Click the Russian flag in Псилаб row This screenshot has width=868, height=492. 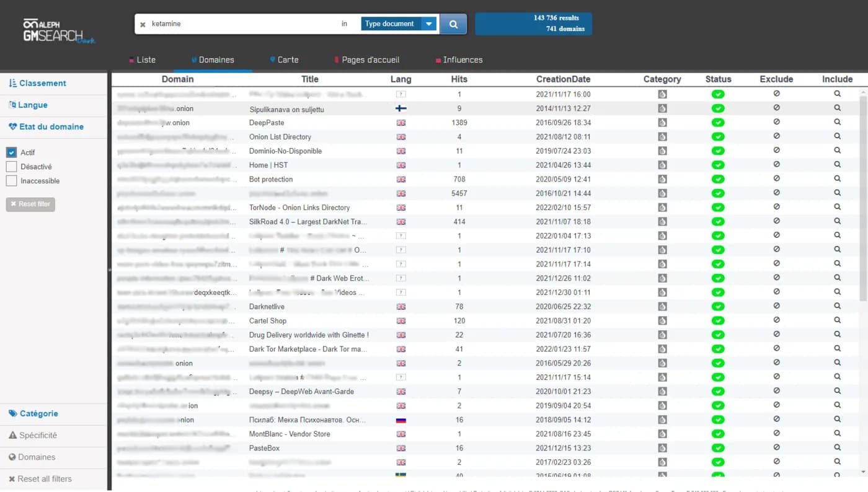click(x=401, y=420)
